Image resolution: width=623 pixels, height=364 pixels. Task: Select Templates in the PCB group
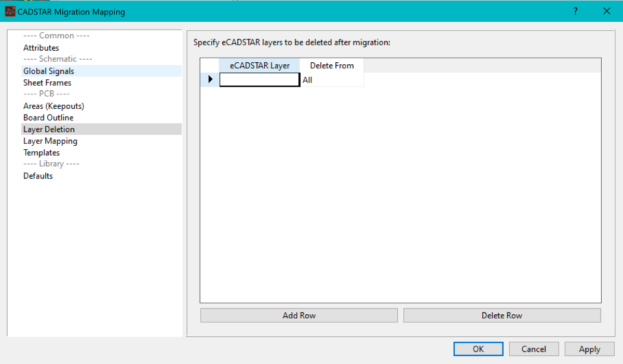tap(42, 152)
